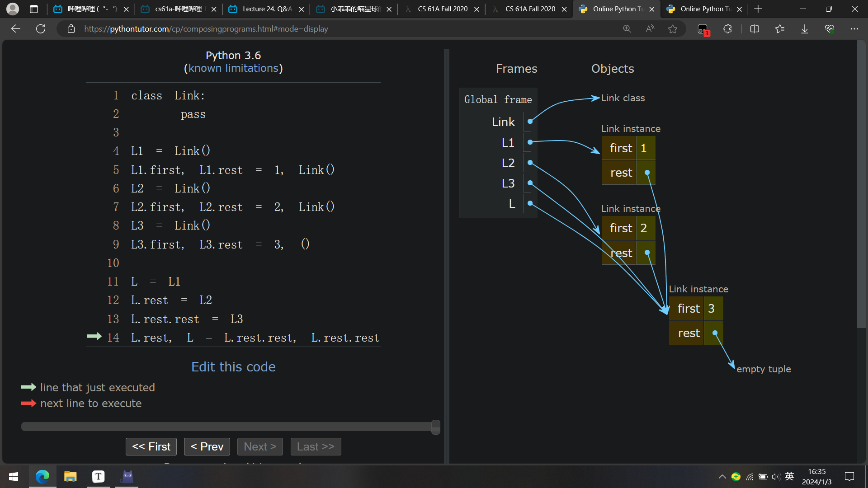Open read aloud icon in address bar
The width and height of the screenshot is (868, 488).
click(650, 29)
